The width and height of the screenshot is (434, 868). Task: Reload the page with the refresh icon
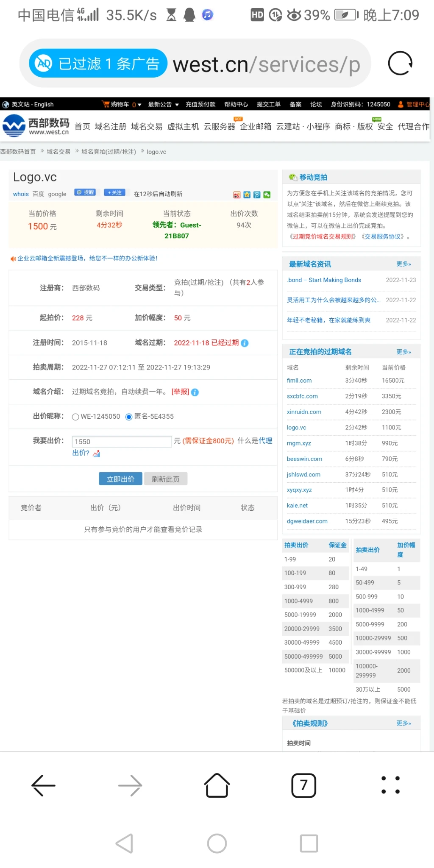coord(400,64)
